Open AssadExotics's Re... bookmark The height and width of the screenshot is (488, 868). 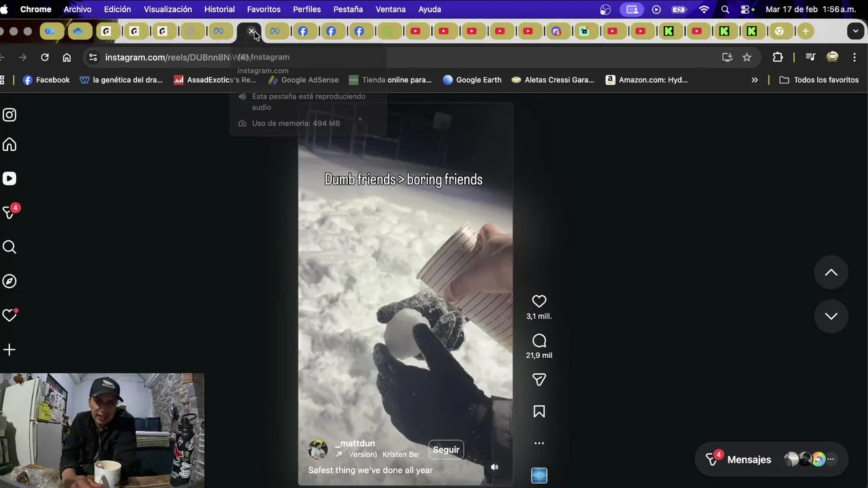215,80
